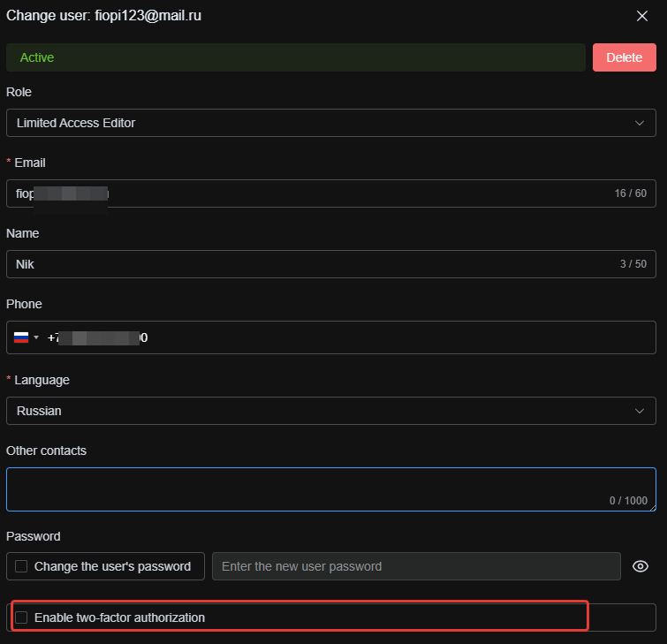Image resolution: width=667 pixels, height=644 pixels.
Task: Open the Role dropdown showing Limited Access Editor
Action: (331, 123)
